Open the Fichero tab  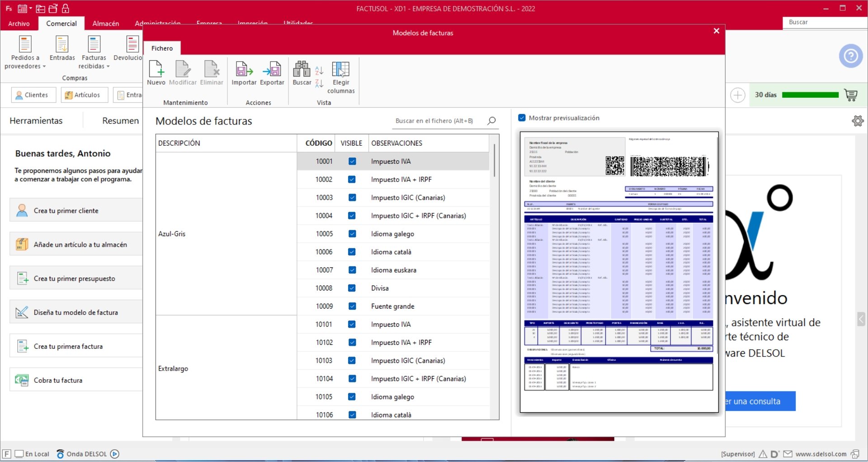tap(162, 48)
